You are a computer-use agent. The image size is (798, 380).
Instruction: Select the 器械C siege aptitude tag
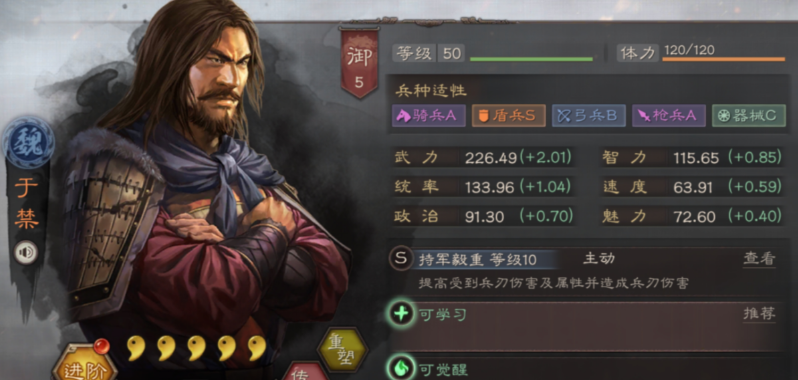(x=748, y=115)
